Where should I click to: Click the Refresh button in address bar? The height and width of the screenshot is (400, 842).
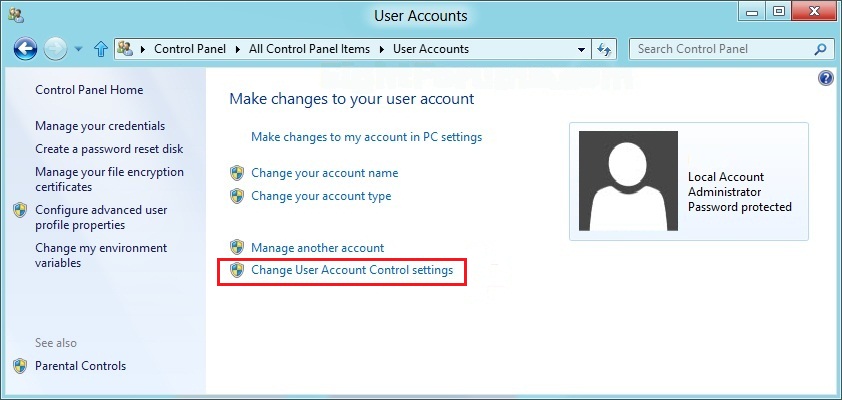click(604, 48)
